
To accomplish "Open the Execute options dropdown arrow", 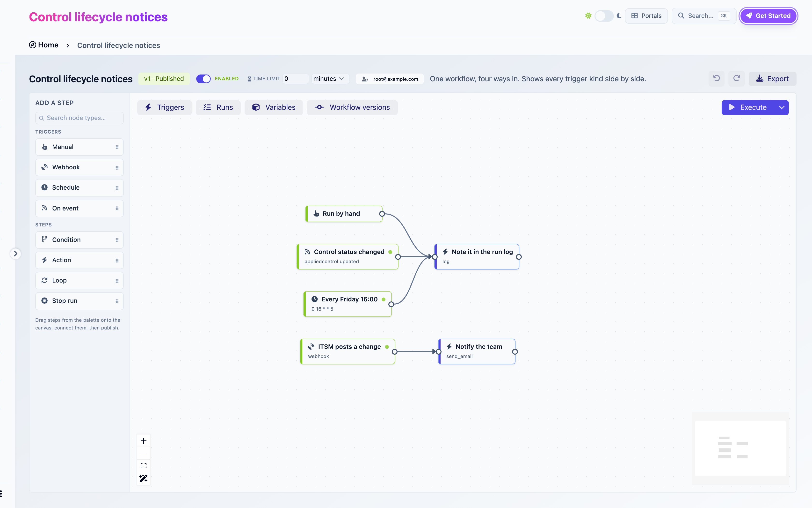I will coord(782,107).
